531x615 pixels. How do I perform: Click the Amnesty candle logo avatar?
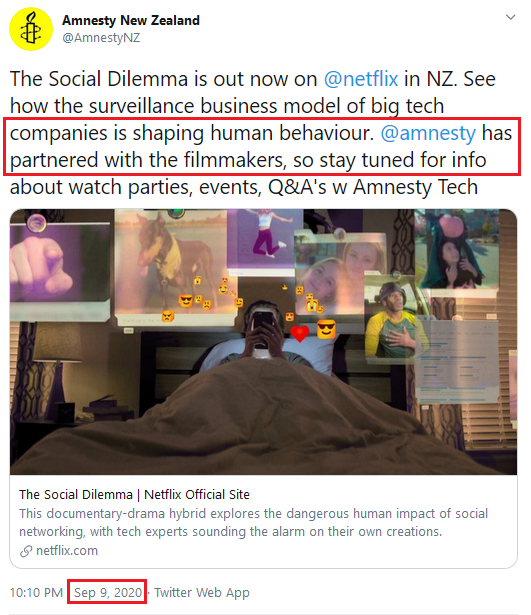click(31, 29)
